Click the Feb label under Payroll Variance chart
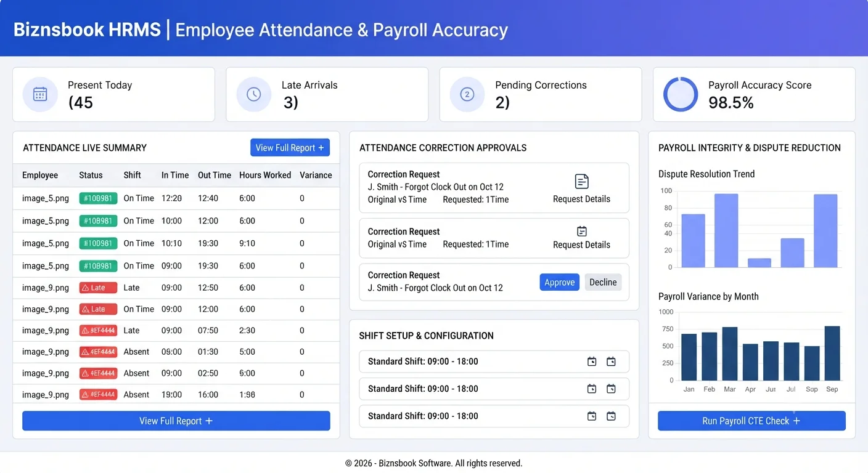This screenshot has height=473, width=868. click(710, 389)
